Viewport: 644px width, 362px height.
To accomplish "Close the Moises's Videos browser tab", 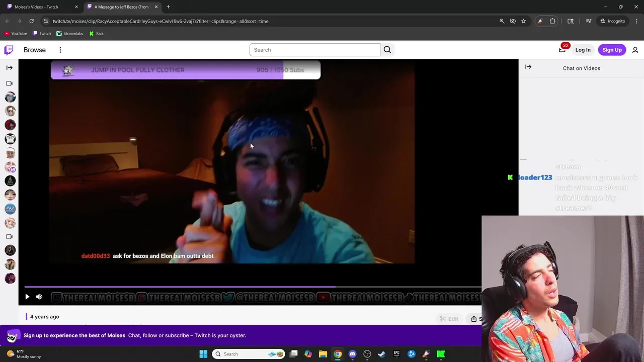I will pyautogui.click(x=76, y=7).
